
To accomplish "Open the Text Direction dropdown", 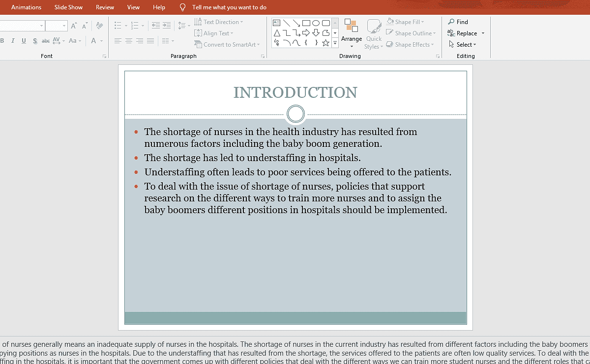I will click(219, 22).
